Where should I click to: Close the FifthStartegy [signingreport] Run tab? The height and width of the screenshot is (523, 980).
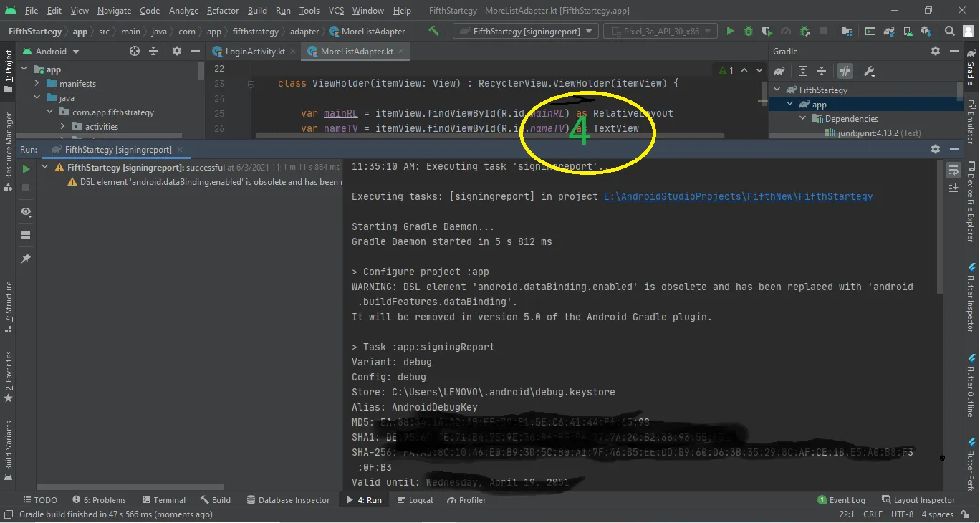pos(181,150)
